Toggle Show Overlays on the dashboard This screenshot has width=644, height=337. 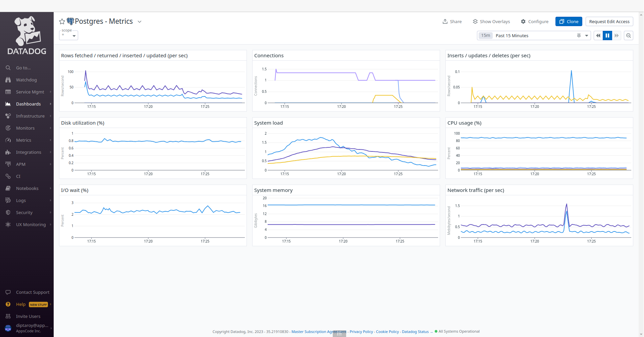click(491, 21)
